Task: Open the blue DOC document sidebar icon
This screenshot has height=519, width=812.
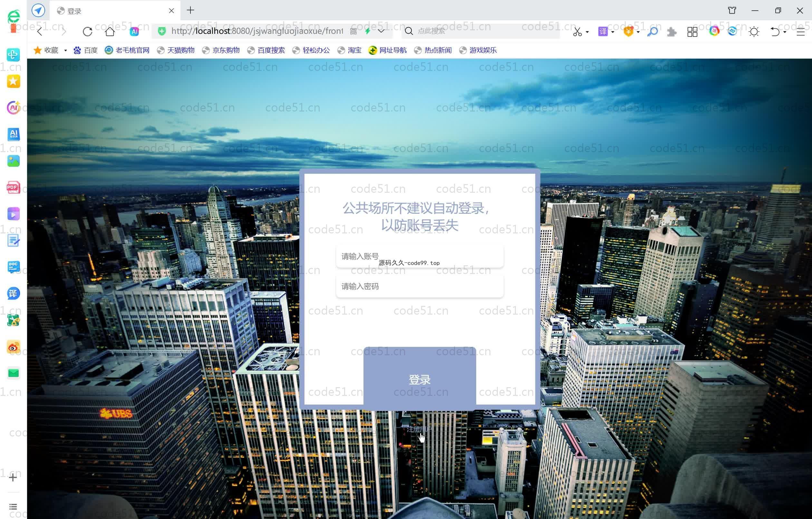Action: 14,267
